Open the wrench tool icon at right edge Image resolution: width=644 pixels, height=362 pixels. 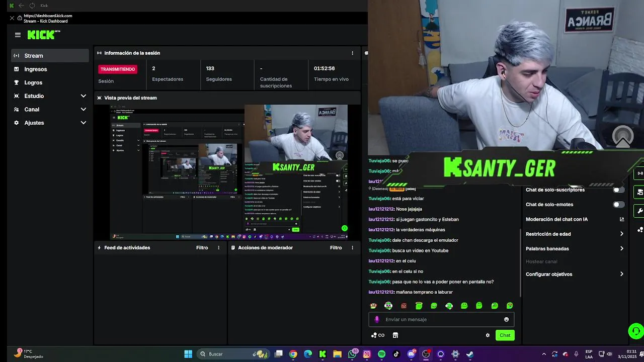pos(640,211)
